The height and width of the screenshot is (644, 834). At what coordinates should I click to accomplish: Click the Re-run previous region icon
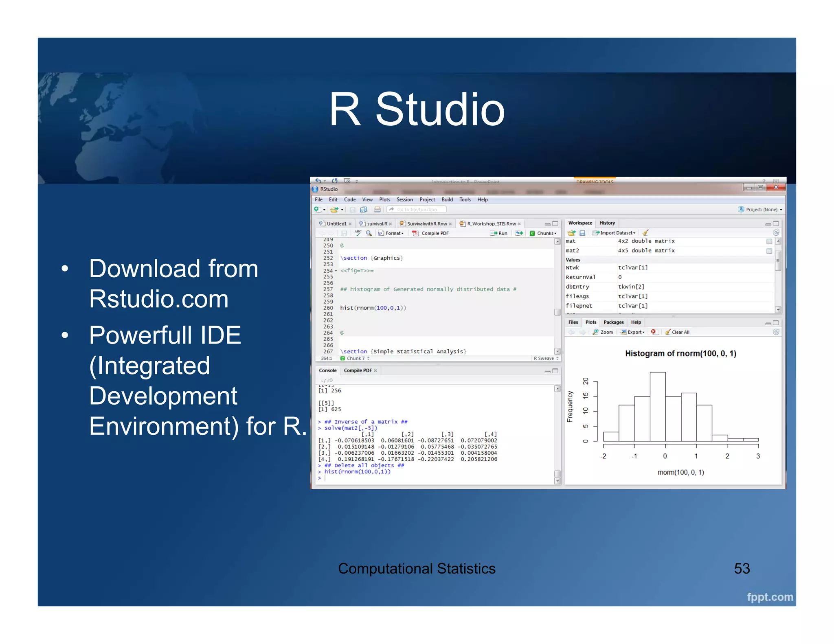pyautogui.click(x=519, y=233)
